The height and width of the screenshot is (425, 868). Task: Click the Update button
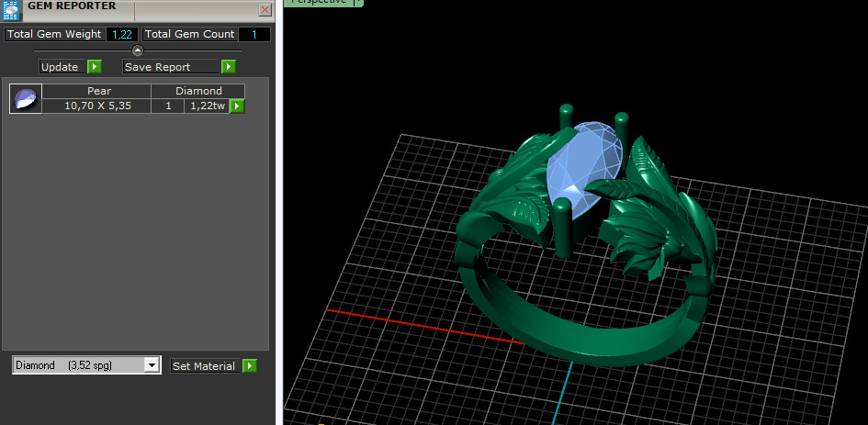pos(62,67)
